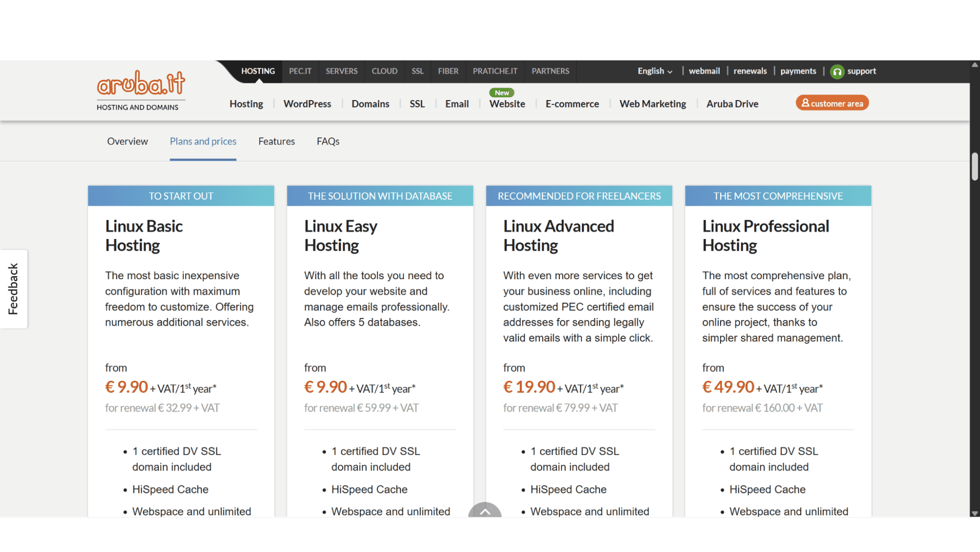The height and width of the screenshot is (552, 980).
Task: Go to renewals link
Action: click(x=750, y=71)
